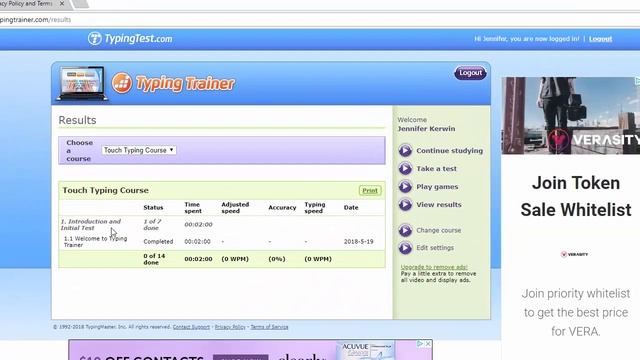Click the Time spent column header
Viewport: 640px width, 360px height.
tap(193, 207)
